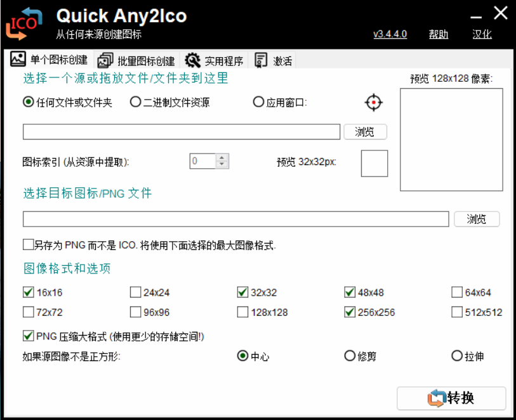Click 浏览 next to the target path
The height and width of the screenshot is (420, 516).
(x=477, y=219)
